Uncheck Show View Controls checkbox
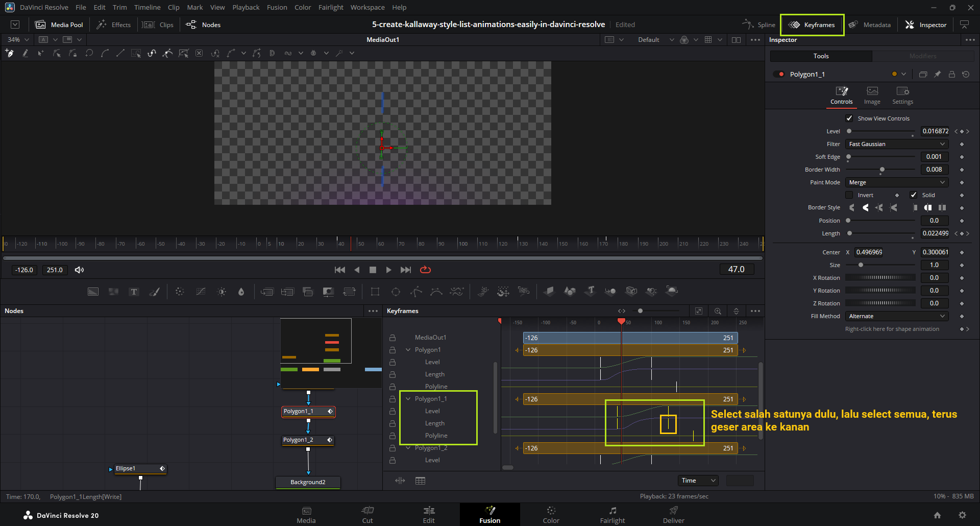980x526 pixels. click(849, 118)
